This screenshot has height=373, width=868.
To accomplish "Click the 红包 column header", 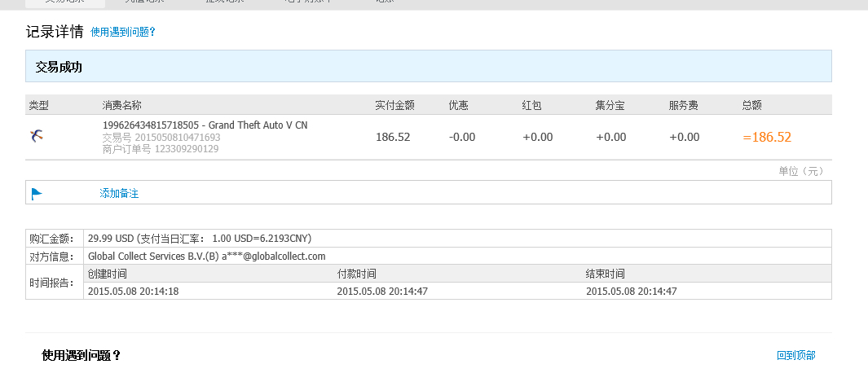I will pyautogui.click(x=532, y=105).
